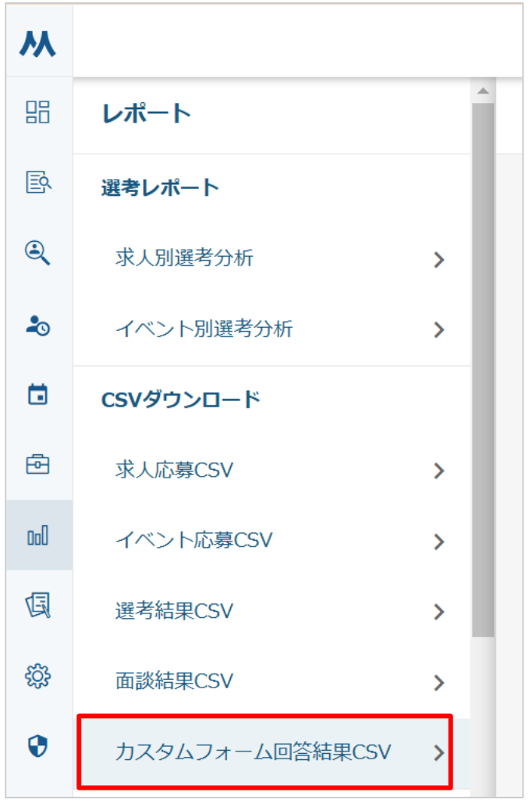Open the settings gear icon

pyautogui.click(x=37, y=677)
